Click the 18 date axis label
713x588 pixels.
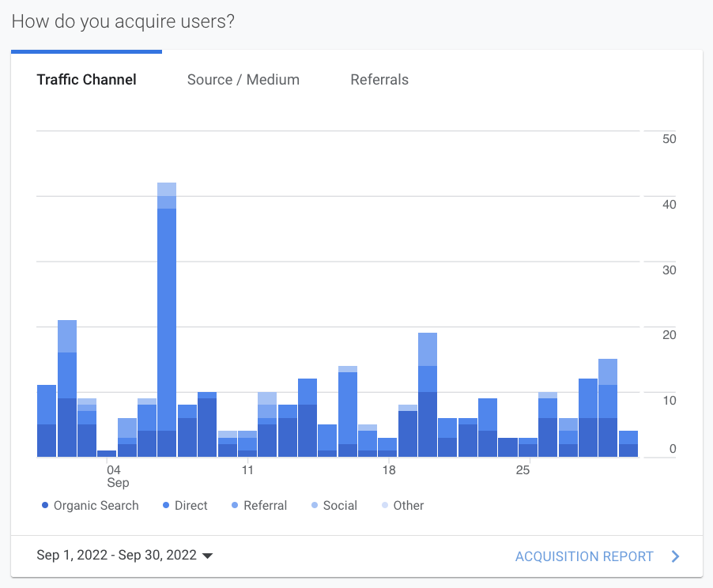click(x=388, y=471)
